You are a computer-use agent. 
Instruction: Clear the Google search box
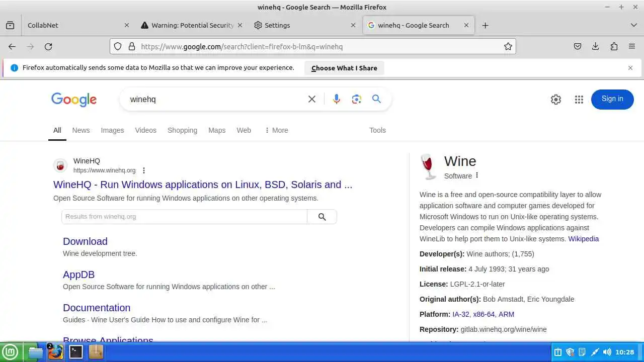point(312,99)
